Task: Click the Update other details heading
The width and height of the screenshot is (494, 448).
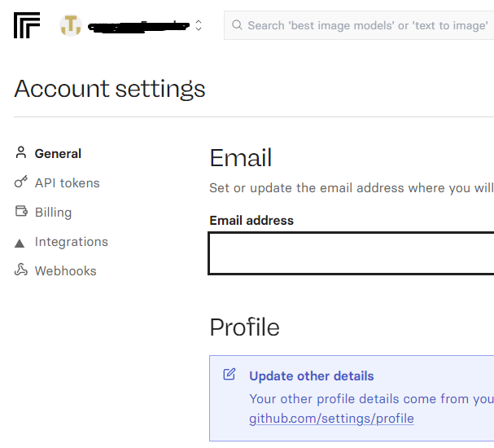Action: tap(312, 376)
